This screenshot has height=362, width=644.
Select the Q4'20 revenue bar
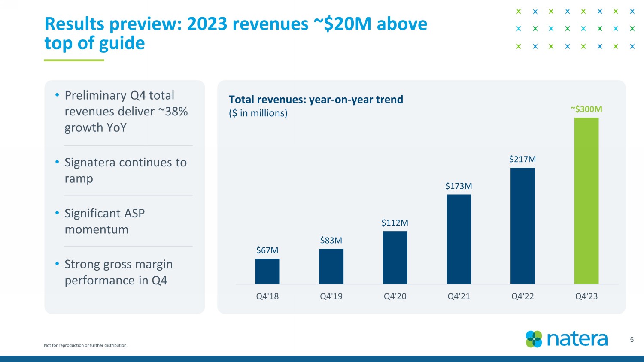coord(395,257)
